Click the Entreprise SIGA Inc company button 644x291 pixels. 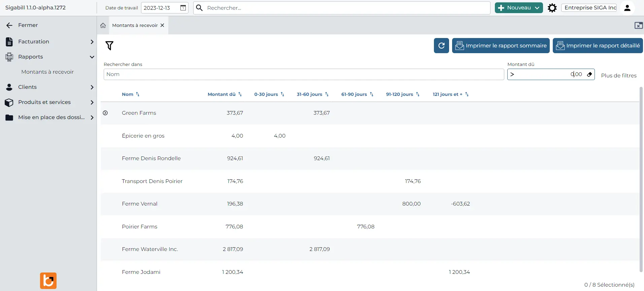point(589,8)
